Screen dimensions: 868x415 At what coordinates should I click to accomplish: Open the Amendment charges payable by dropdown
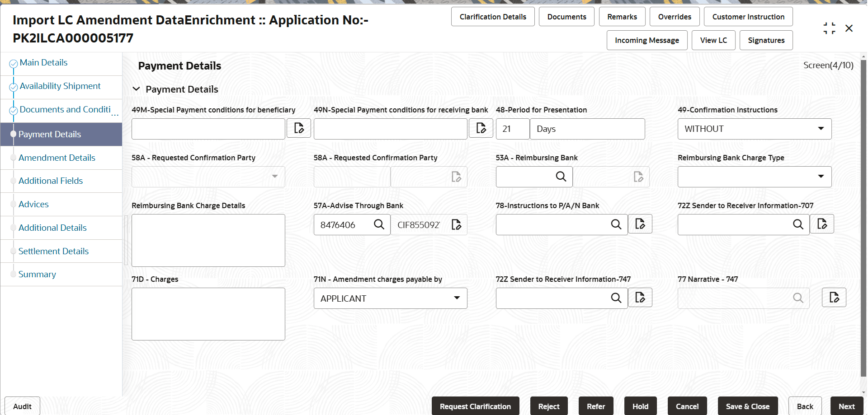[457, 298]
